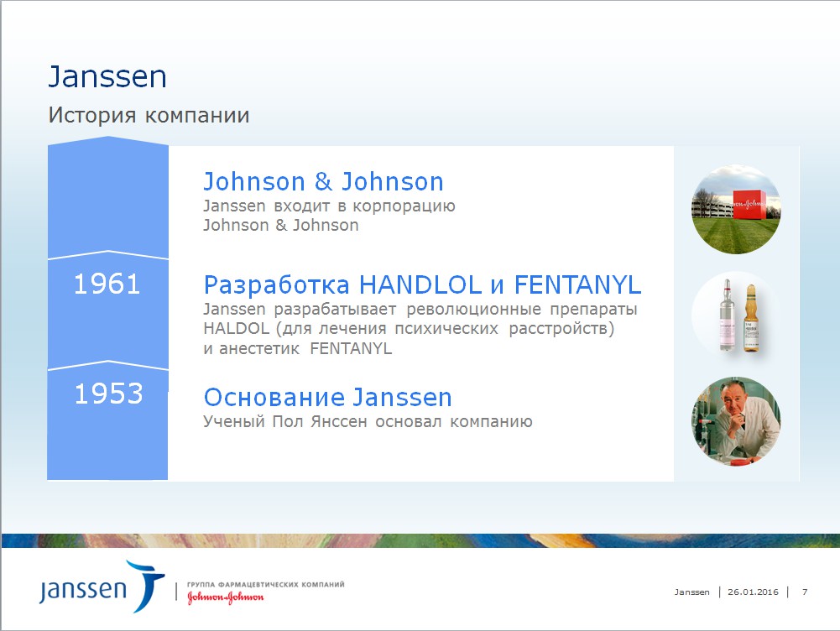Click the medicine ampoules picture
The width and height of the screenshot is (840, 631).
[736, 315]
